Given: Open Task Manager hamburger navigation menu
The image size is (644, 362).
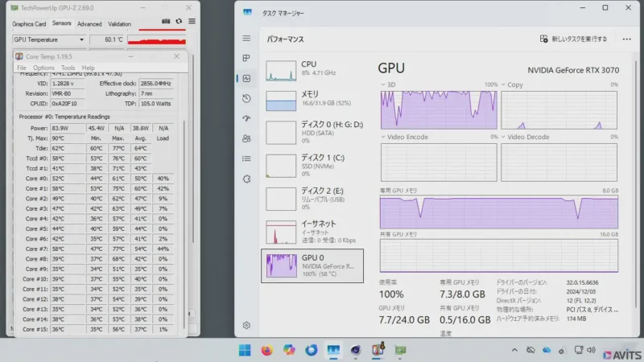Looking at the screenshot, I should [246, 39].
